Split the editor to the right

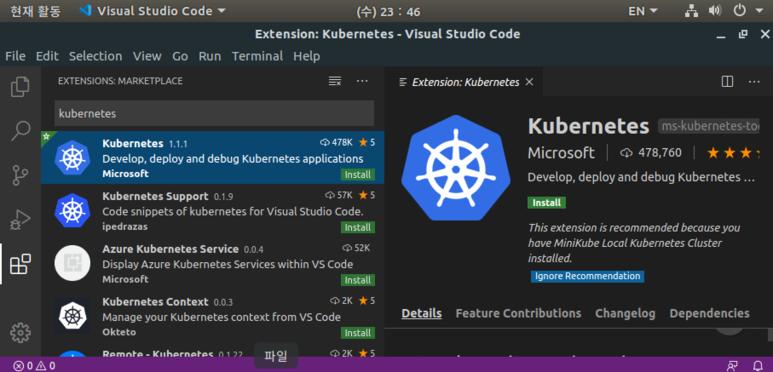pyautogui.click(x=727, y=82)
